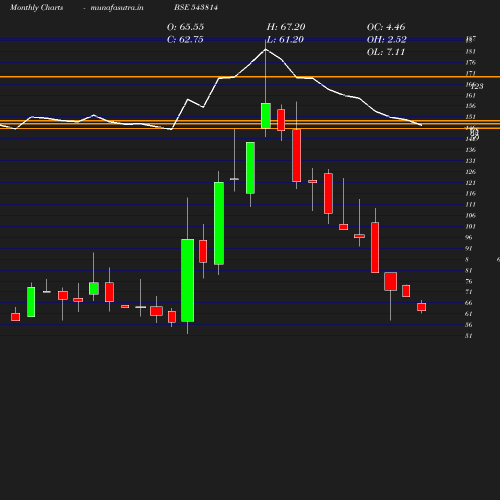The image size is (500, 500).
Task: Click the 126 price axis label
Action: (471, 172)
